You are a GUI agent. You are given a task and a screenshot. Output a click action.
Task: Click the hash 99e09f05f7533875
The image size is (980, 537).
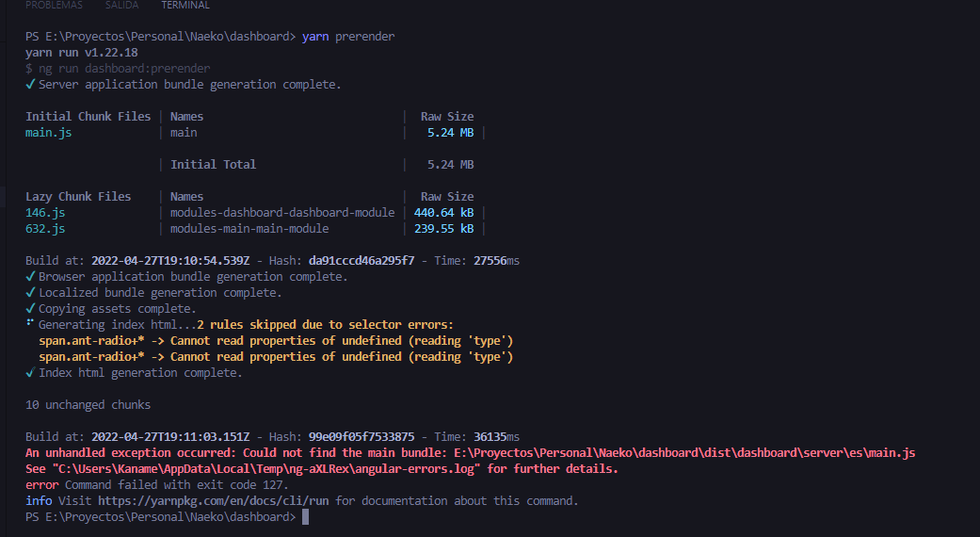361,437
